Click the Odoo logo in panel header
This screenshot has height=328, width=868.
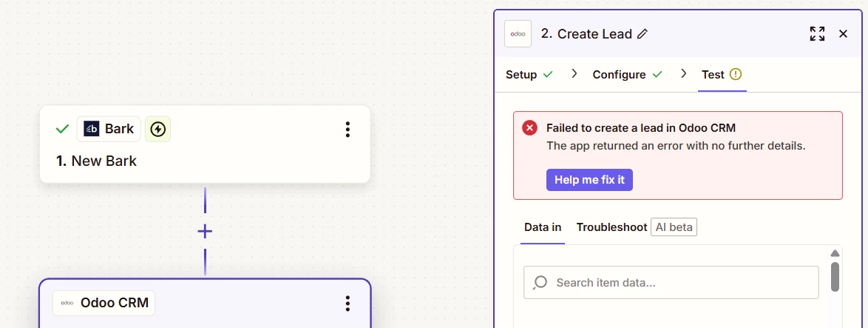point(518,34)
